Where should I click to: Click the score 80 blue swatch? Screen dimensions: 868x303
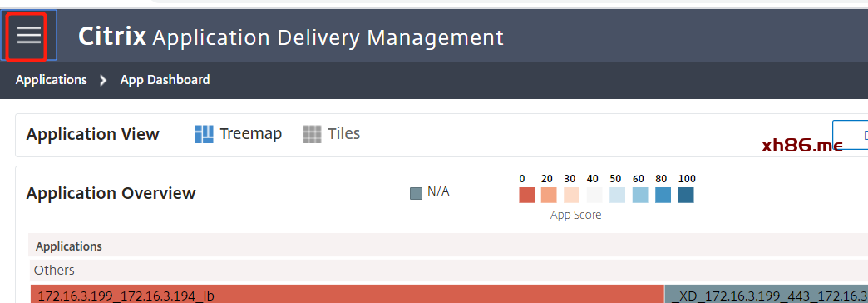pyautogui.click(x=663, y=195)
